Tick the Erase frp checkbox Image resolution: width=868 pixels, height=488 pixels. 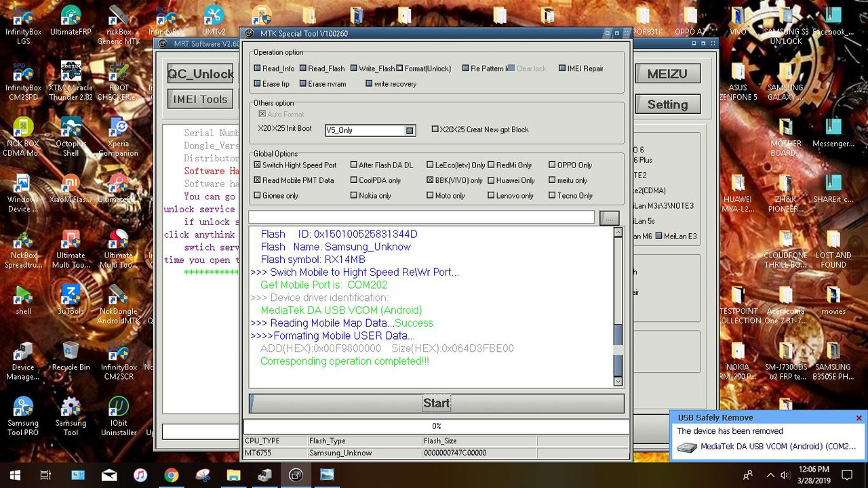coord(258,84)
